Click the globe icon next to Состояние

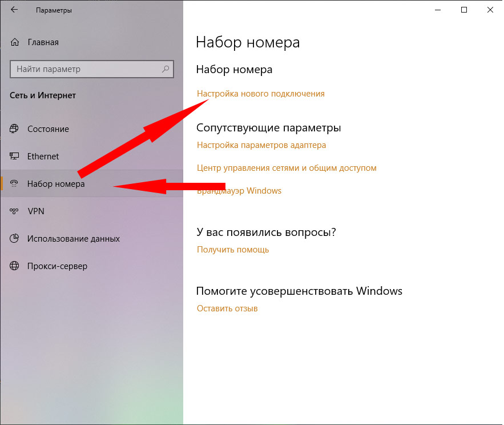pos(14,129)
